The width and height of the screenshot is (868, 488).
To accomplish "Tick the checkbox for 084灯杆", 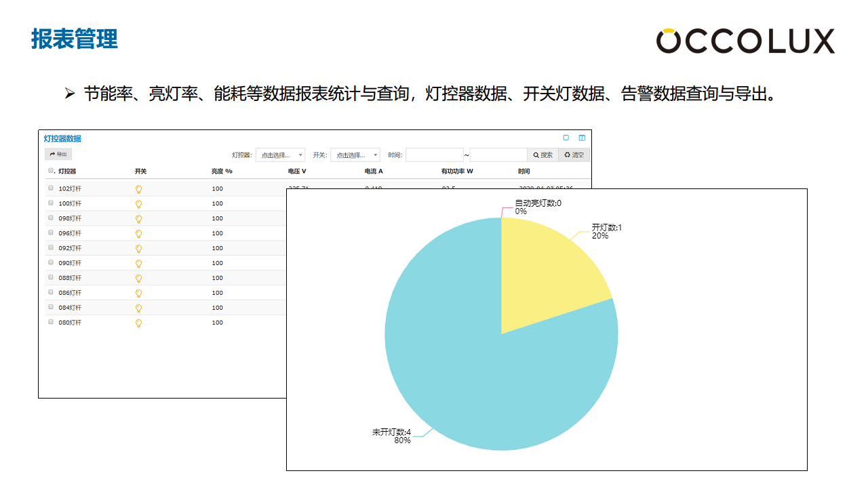I will 51,307.
